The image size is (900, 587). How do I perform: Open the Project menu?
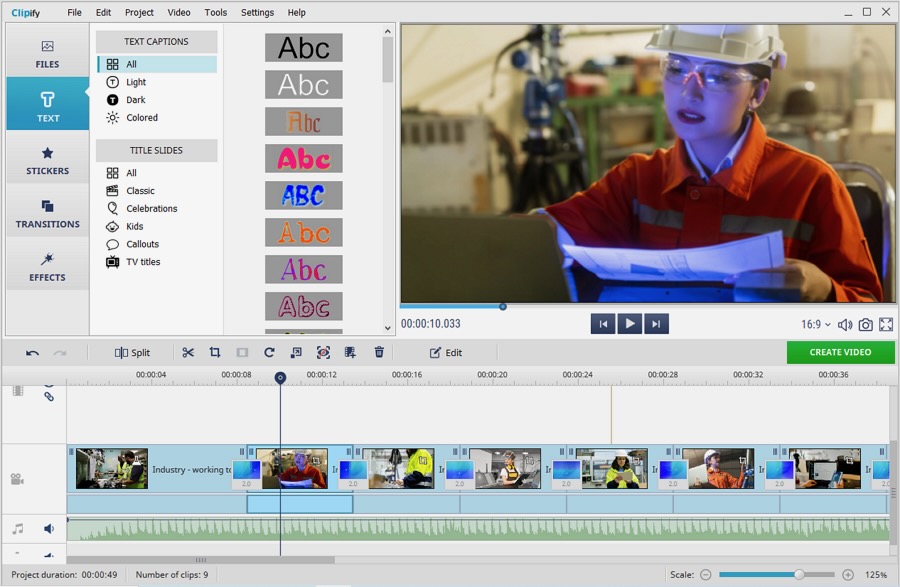pyautogui.click(x=139, y=13)
